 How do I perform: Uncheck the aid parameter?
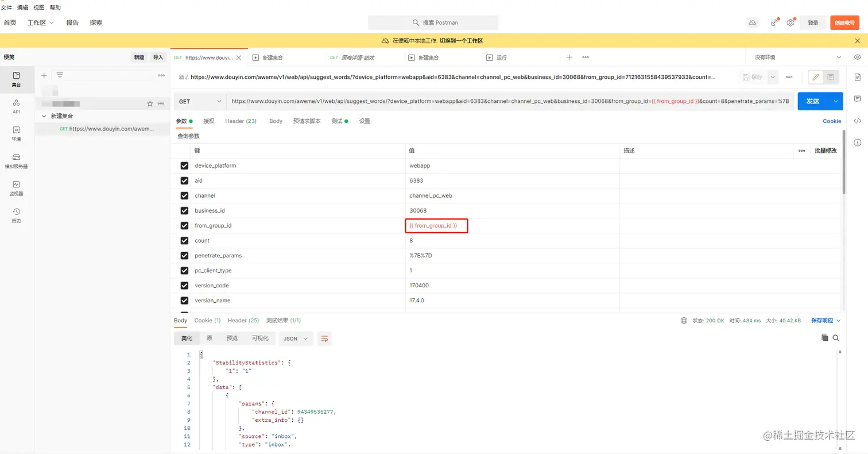(x=184, y=180)
